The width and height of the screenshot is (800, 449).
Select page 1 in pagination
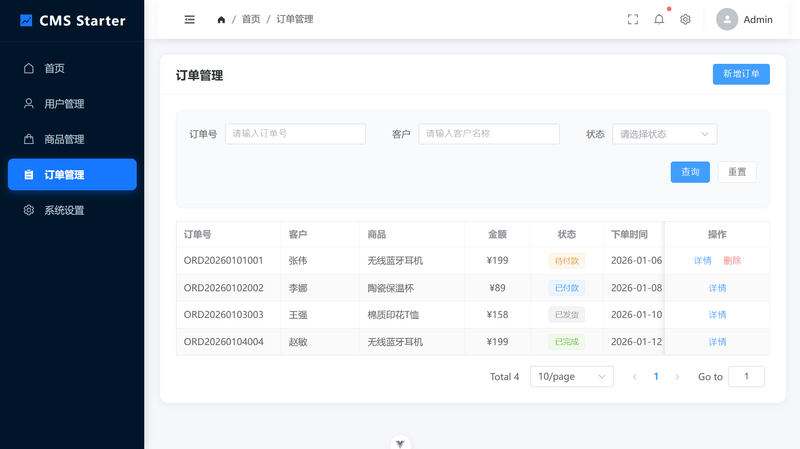coord(656,377)
